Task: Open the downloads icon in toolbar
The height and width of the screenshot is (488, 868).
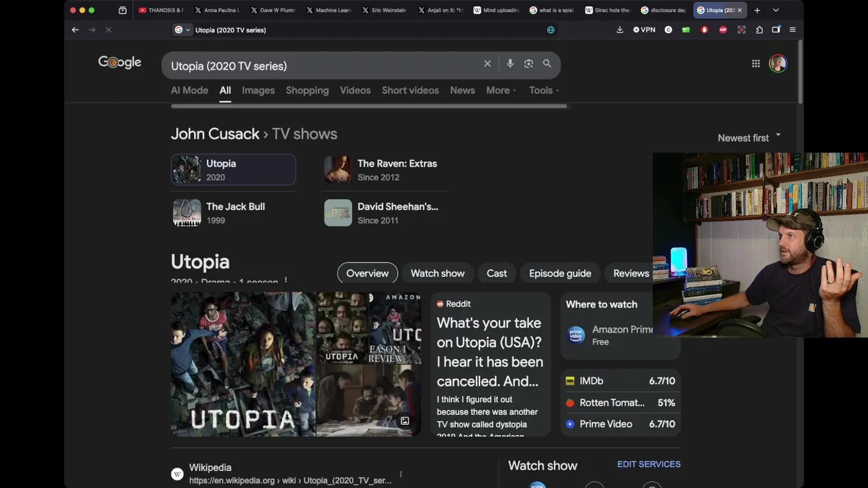Action: (x=619, y=30)
